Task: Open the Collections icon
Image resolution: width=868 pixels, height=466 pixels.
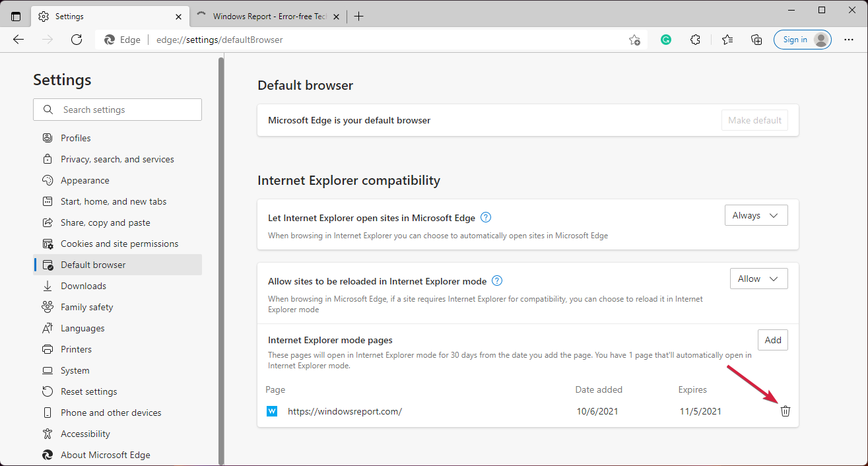Action: [x=756, y=40]
